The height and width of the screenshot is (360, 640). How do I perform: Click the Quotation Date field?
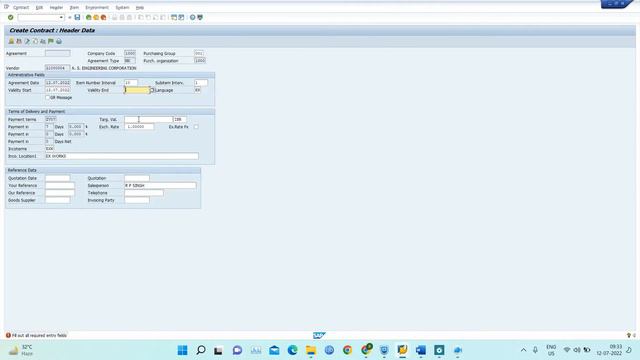pos(58,178)
